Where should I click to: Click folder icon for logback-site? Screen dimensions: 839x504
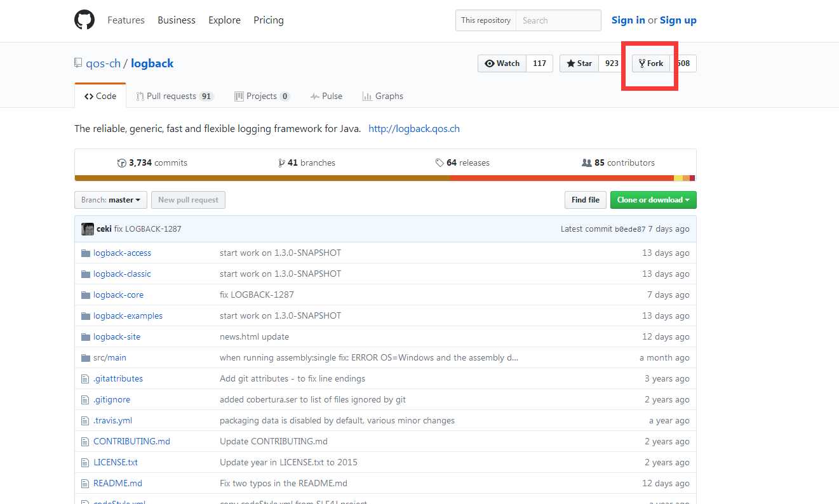click(x=86, y=337)
